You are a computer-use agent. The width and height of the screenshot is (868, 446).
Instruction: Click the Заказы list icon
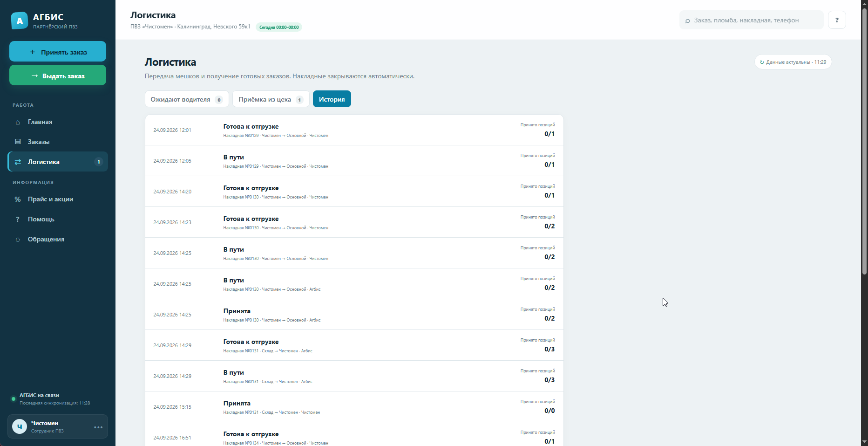18,142
